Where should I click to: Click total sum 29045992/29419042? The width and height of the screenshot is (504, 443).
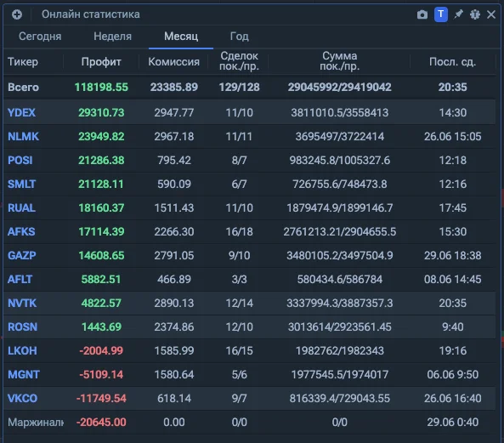[339, 87]
